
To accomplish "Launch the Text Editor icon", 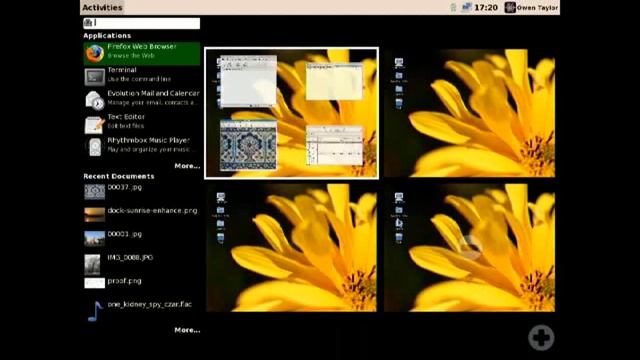I will 95,124.
